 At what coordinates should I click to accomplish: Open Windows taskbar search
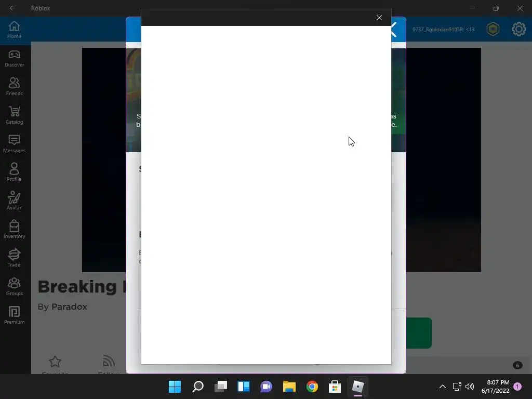coord(198,387)
